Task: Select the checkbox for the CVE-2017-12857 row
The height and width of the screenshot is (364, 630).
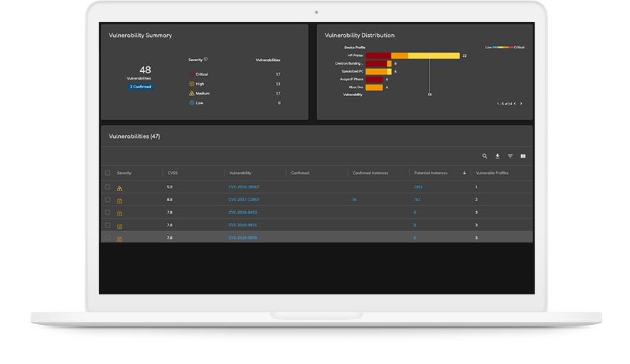Action: point(107,200)
